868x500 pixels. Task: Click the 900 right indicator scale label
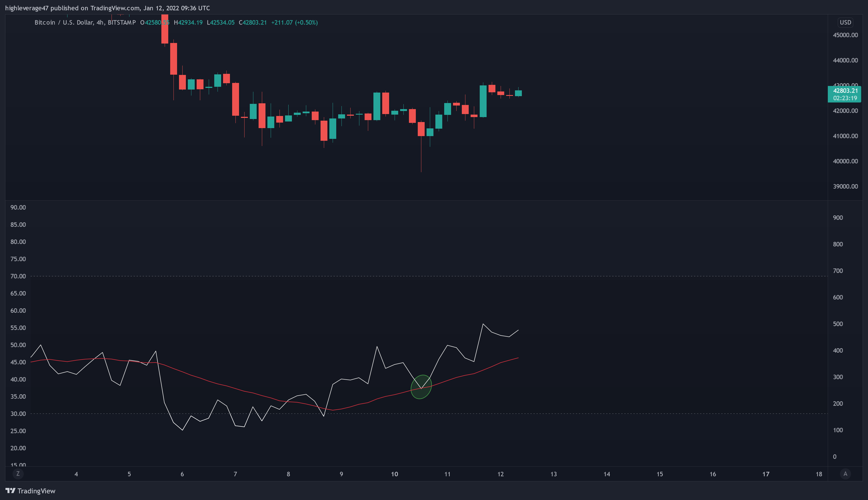838,218
